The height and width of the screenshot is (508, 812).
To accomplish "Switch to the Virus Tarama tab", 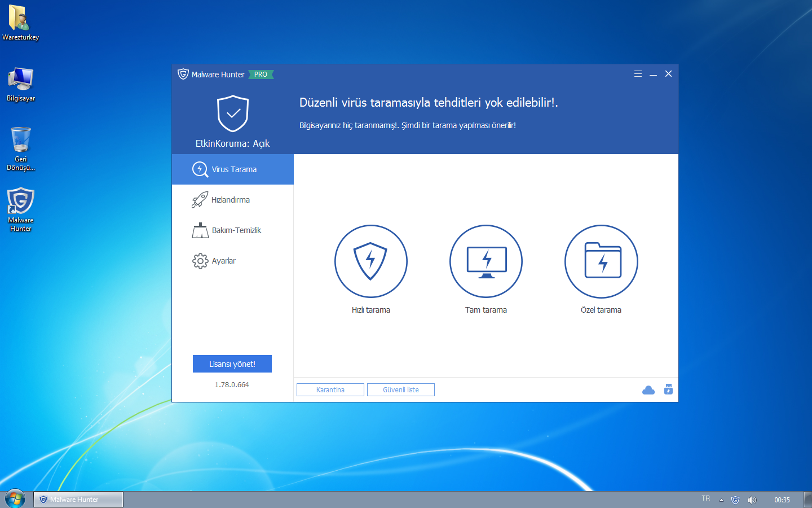I will 233,169.
